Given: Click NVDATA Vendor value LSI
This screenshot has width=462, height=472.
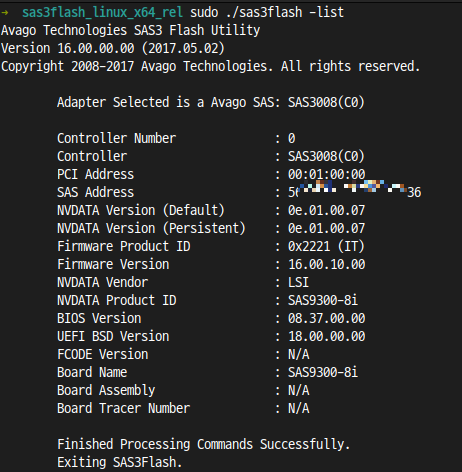Looking at the screenshot, I should 298,282.
